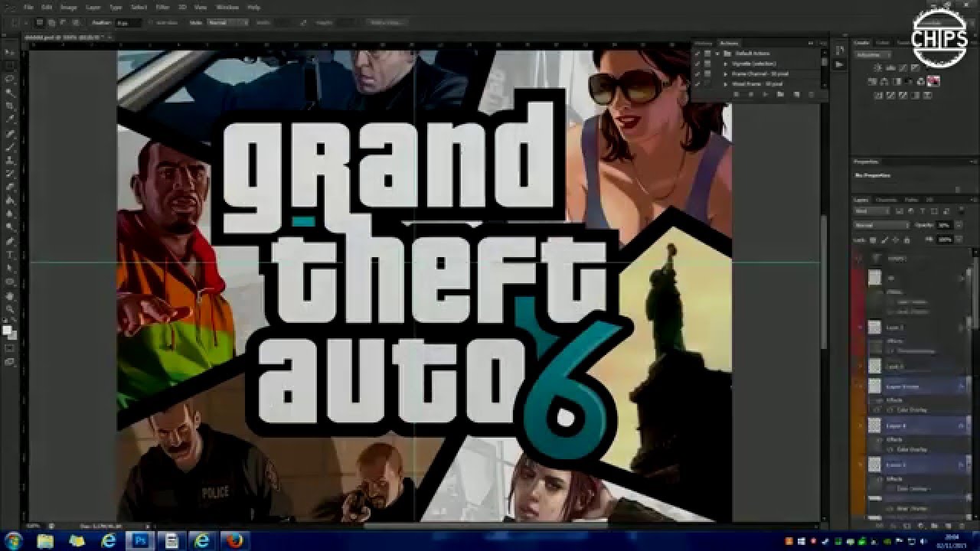This screenshot has height=551, width=980.
Task: Open the Adjustments preset dropdown
Action: tap(874, 55)
